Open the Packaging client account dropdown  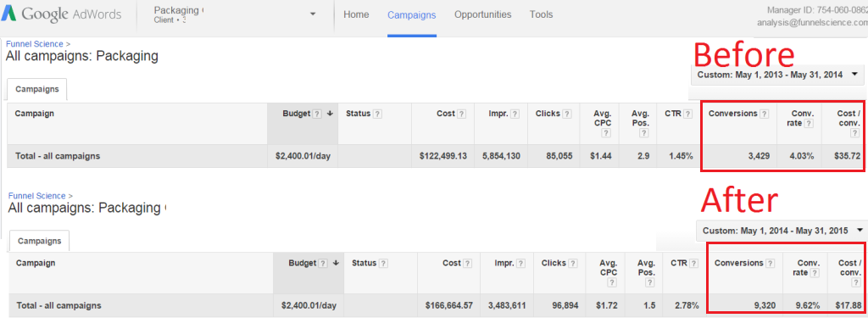pos(314,14)
